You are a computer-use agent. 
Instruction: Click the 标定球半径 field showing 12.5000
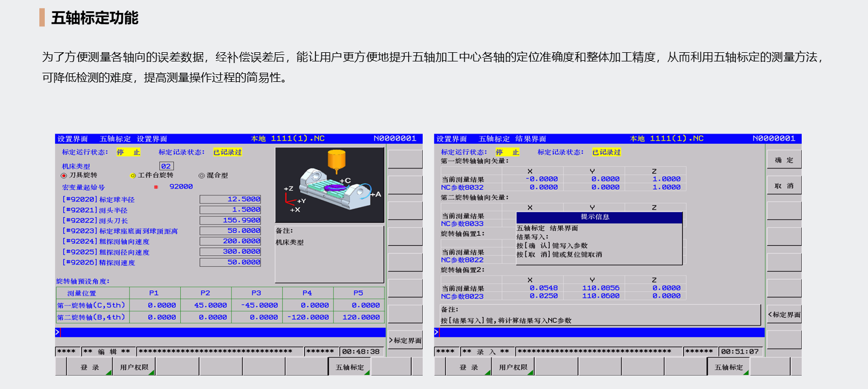[x=230, y=199]
